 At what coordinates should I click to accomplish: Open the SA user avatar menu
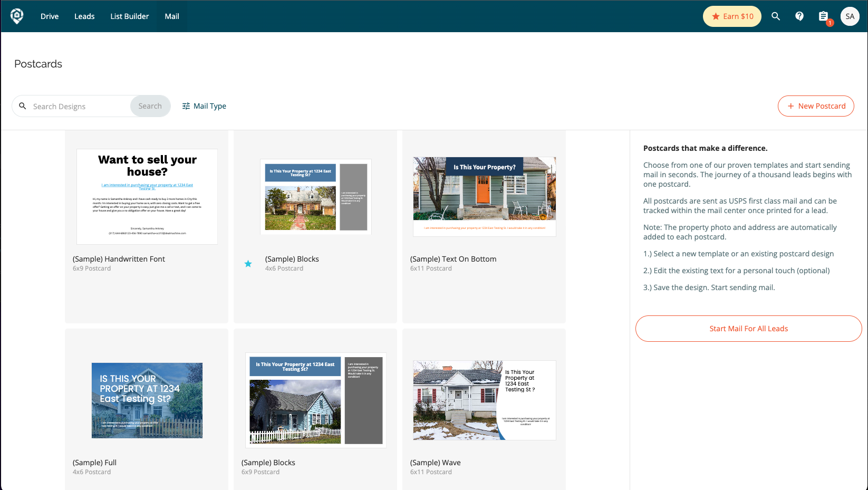pos(850,16)
